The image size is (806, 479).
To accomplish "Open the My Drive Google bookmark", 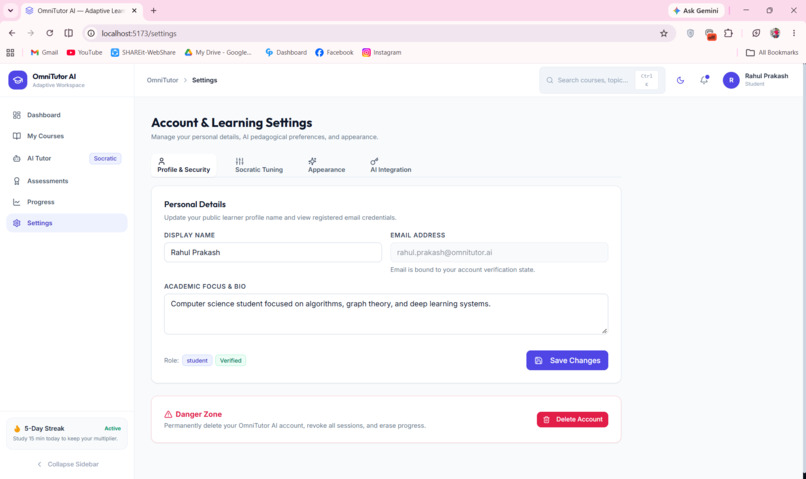I will [218, 52].
